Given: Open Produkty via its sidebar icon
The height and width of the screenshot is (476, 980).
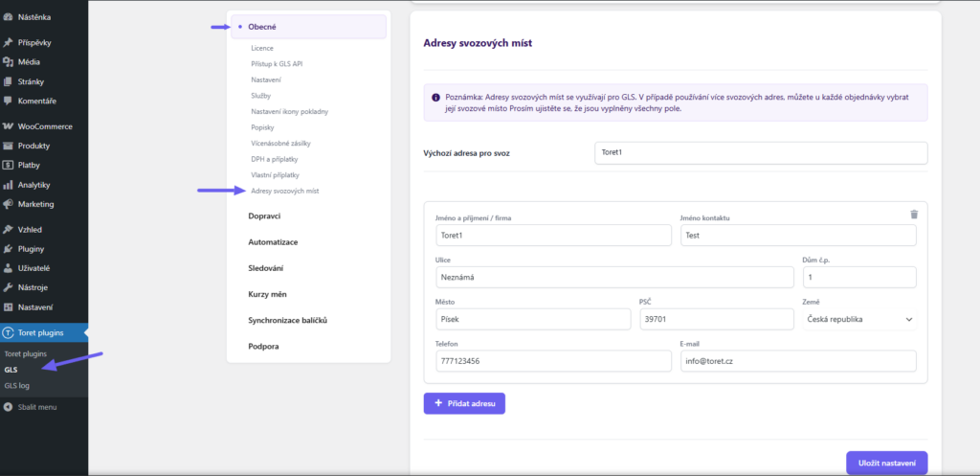Looking at the screenshot, I should [9, 146].
